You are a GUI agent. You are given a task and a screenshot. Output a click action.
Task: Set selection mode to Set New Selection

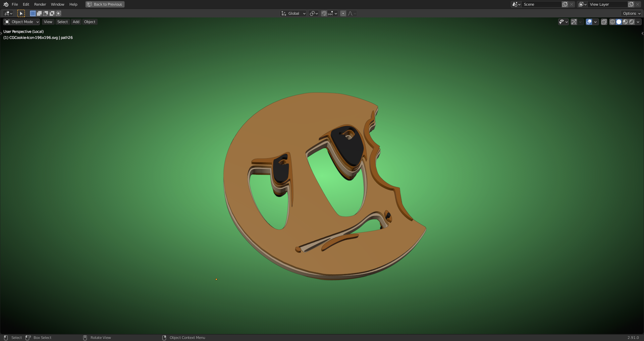(33, 13)
